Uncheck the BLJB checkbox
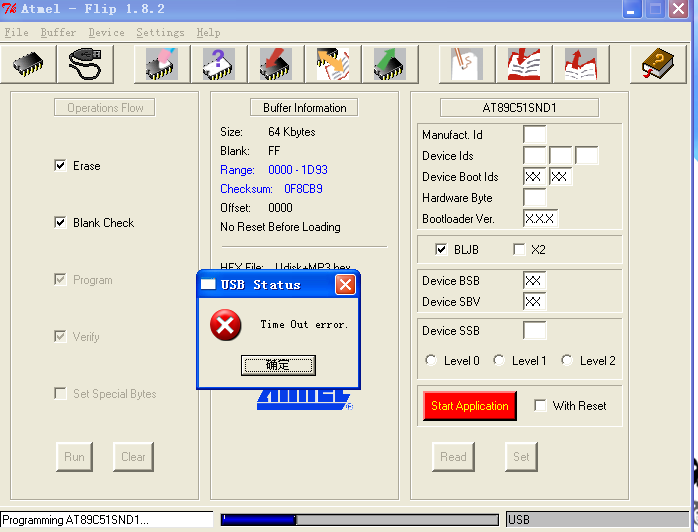 click(441, 249)
